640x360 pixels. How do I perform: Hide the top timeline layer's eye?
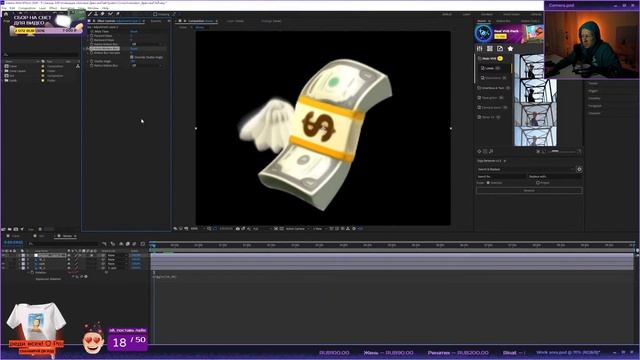tap(4, 255)
